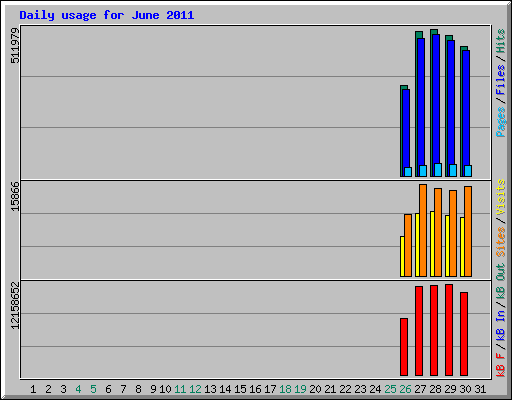Click the orange sites bar for day 30
This screenshot has height=400, width=512.
point(468,231)
